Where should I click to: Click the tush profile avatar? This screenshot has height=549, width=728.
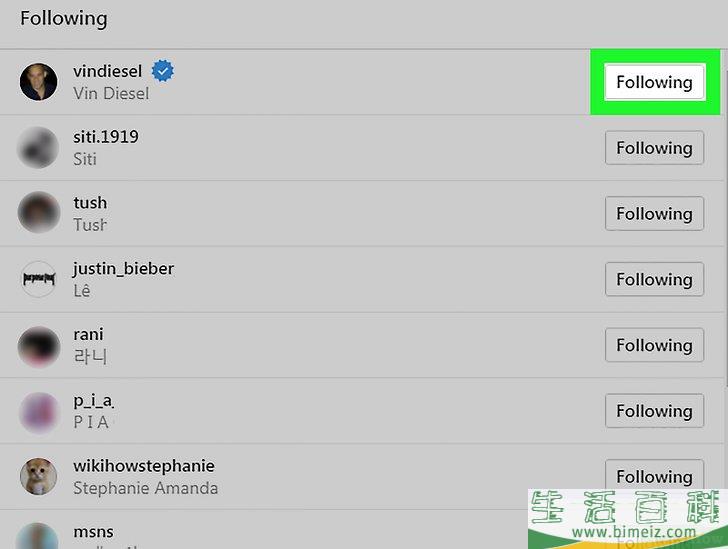pyautogui.click(x=39, y=212)
